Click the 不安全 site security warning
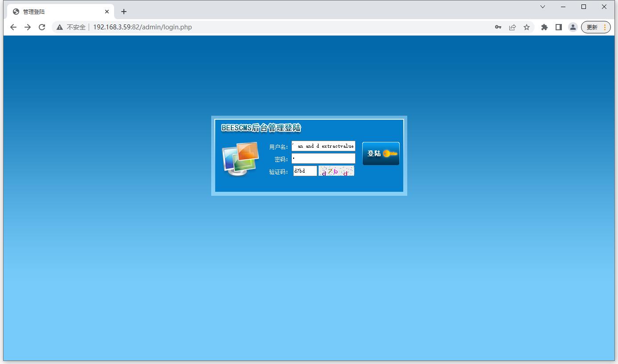The height and width of the screenshot is (364, 618). pyautogui.click(x=71, y=27)
